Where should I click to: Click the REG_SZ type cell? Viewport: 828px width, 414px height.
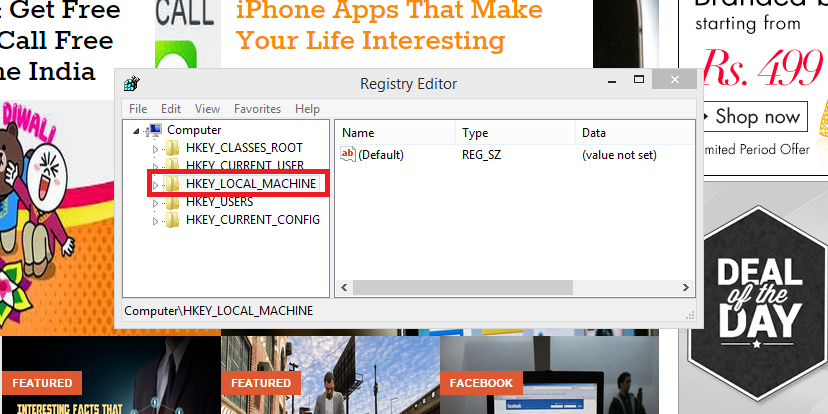[x=482, y=155]
